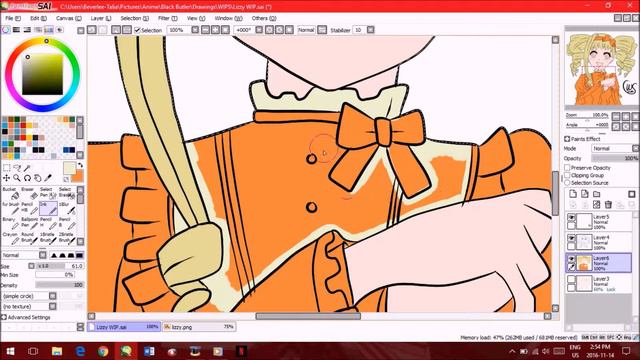
Task: Hide Layer5 with its eye toggle
Action: click(x=571, y=218)
